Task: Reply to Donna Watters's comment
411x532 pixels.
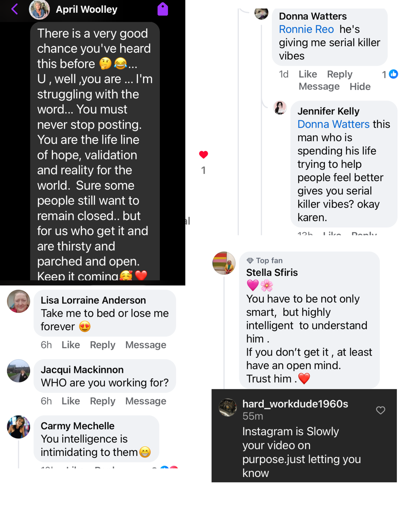Action: coord(339,74)
